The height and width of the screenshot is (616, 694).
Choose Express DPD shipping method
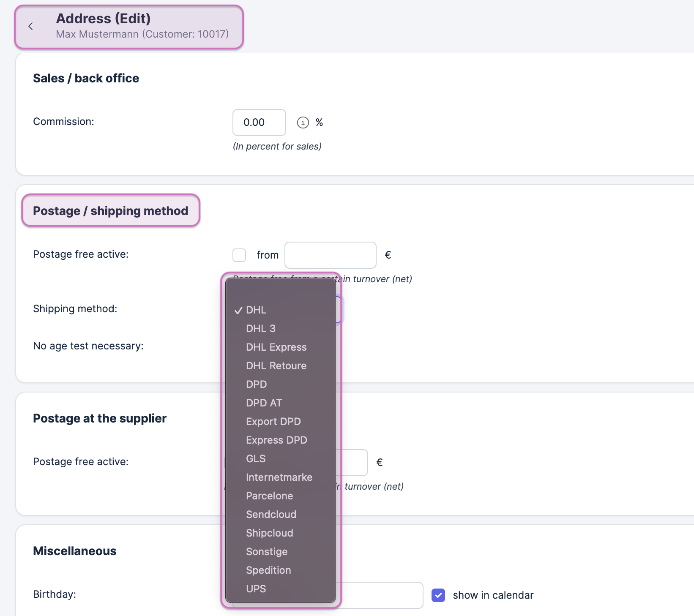276,440
